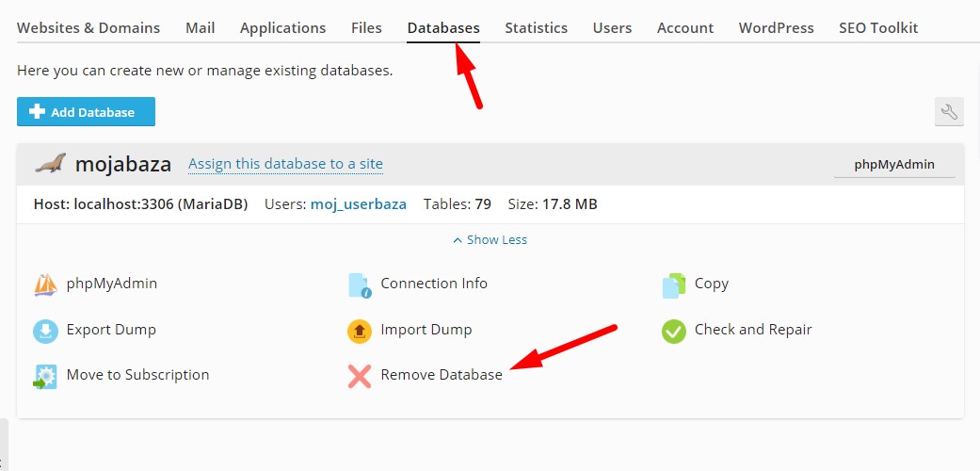Open the Mail tab
This screenshot has width=980, height=471.
click(x=200, y=28)
